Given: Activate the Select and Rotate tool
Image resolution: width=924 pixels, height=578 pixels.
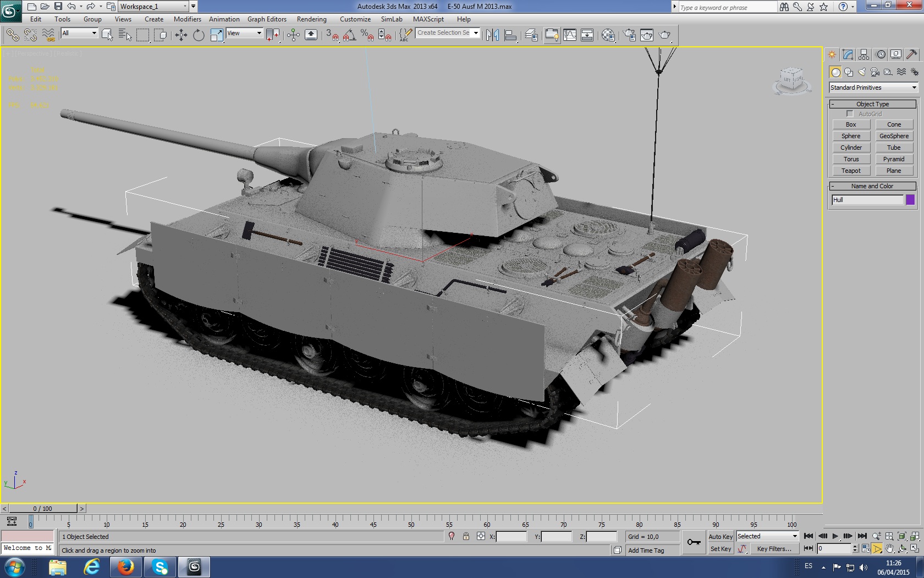Looking at the screenshot, I should (x=199, y=35).
